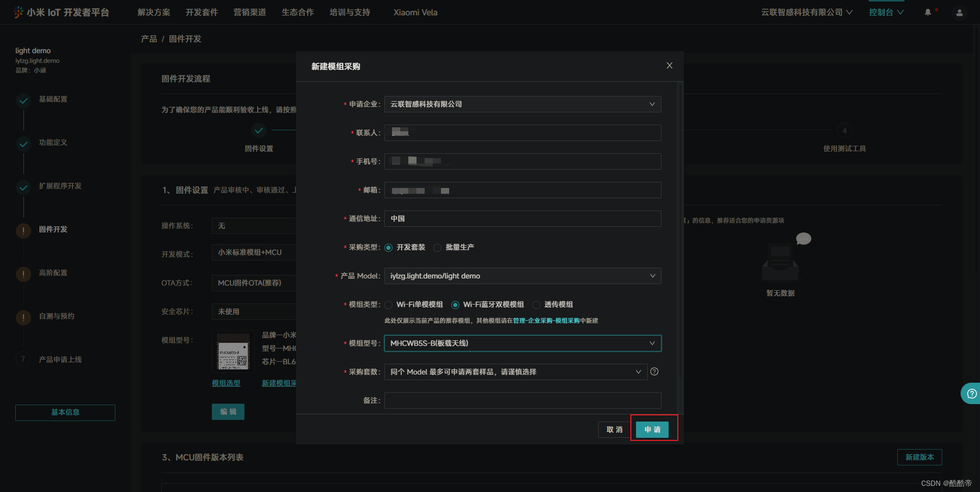Open 自测与预约 in sidebar

pos(57,316)
